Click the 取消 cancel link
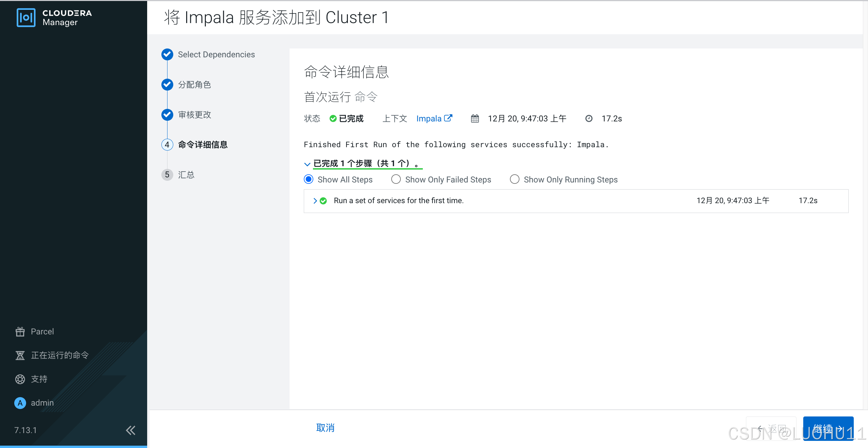Image resolution: width=868 pixels, height=448 pixels. pyautogui.click(x=325, y=428)
